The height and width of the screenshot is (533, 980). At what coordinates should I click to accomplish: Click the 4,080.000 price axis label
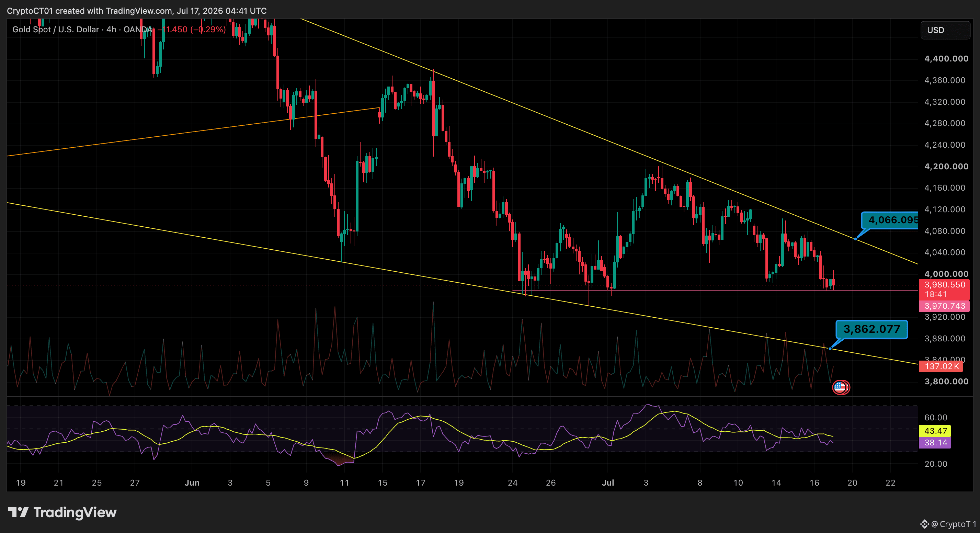click(945, 231)
